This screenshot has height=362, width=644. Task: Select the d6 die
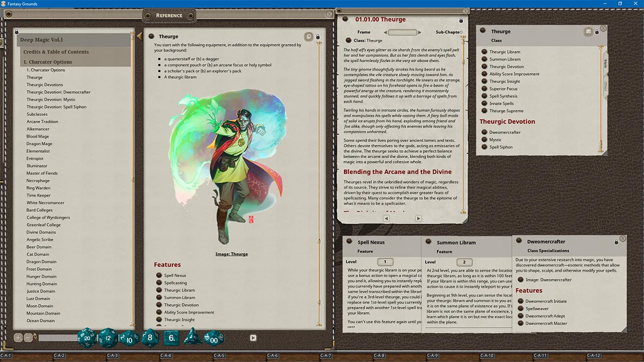pos(171,338)
